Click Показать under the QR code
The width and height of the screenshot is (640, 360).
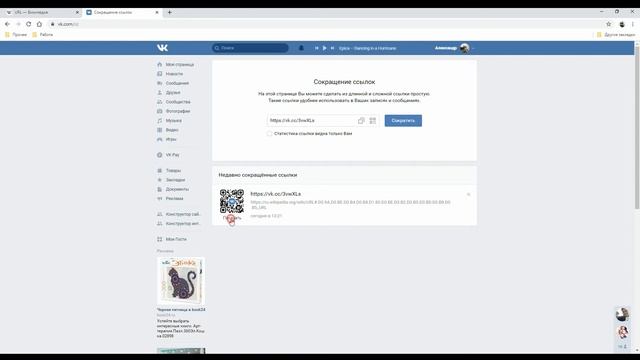232,218
